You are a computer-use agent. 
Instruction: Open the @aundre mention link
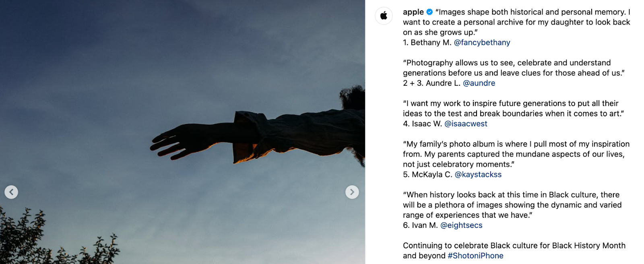click(x=479, y=83)
